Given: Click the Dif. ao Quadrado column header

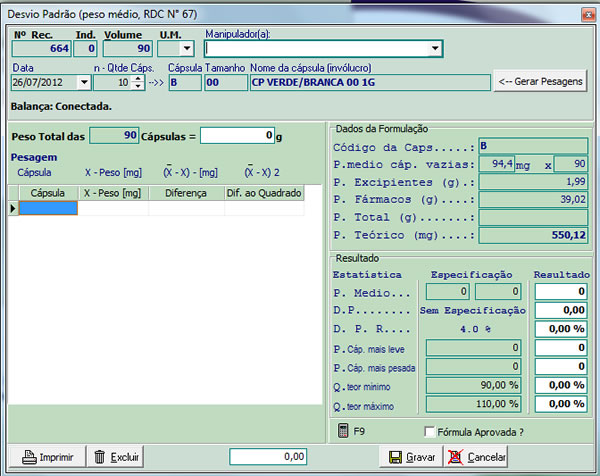Looking at the screenshot, I should pyautogui.click(x=264, y=193).
